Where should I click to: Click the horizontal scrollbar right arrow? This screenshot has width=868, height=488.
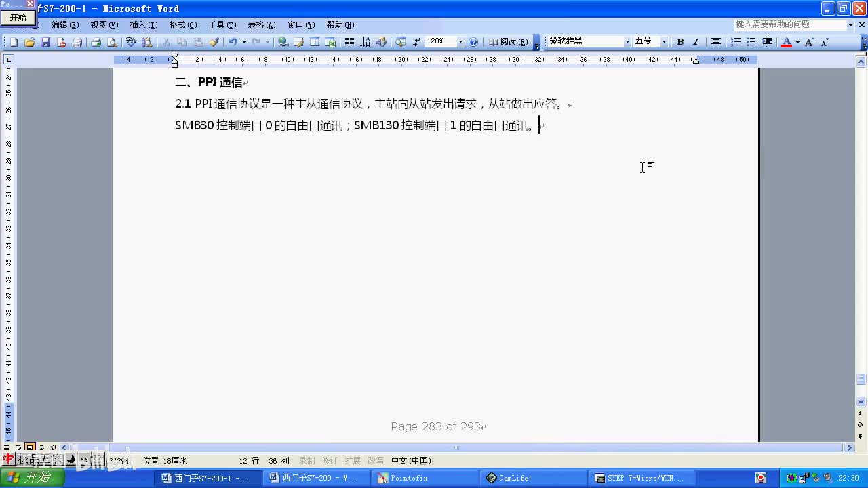[x=849, y=447]
